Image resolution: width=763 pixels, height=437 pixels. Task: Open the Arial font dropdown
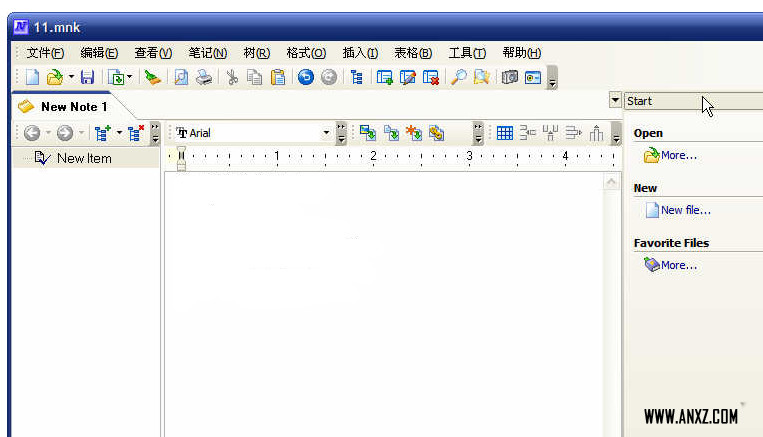tap(326, 133)
